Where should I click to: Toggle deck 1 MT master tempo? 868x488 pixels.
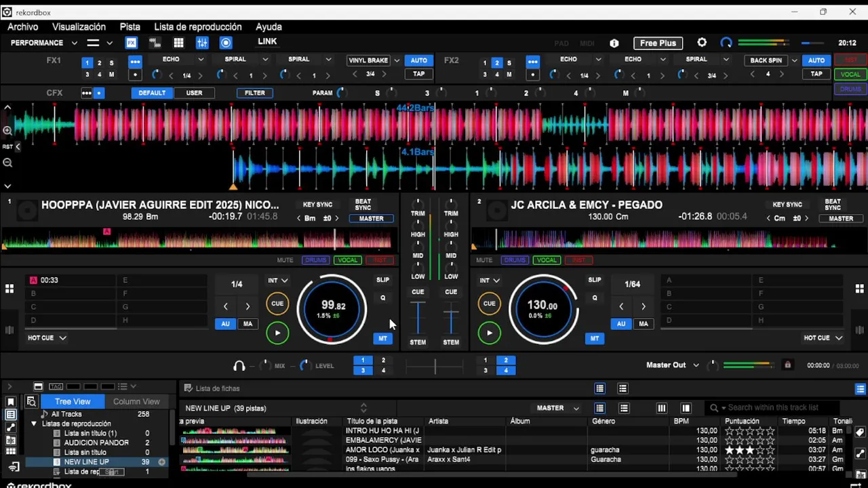(x=382, y=338)
